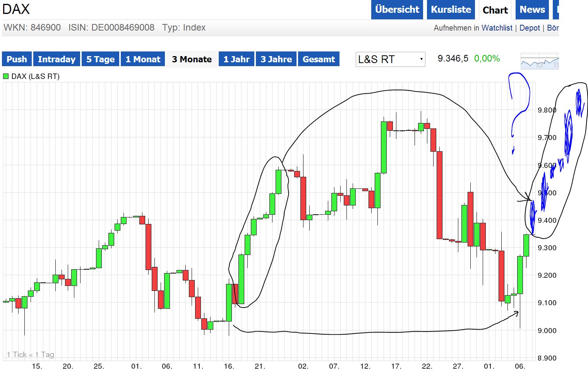Enable Push live updates
This screenshot has height=371, width=588.
[16, 59]
